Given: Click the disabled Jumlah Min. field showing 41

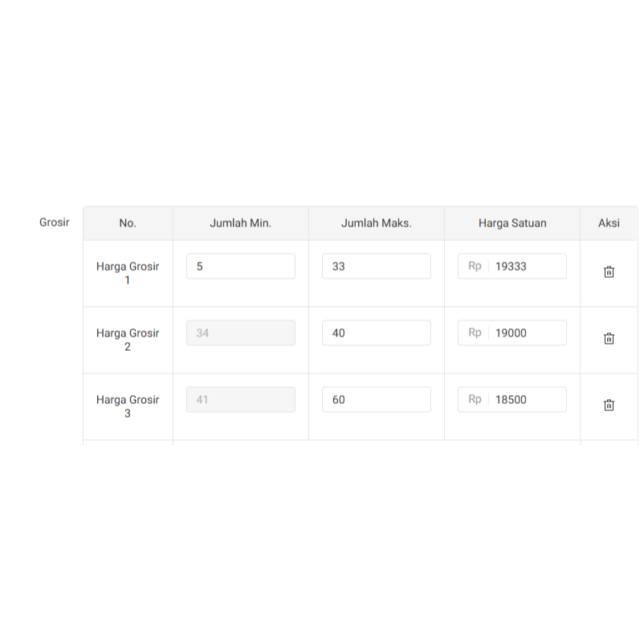Looking at the screenshot, I should point(240,400).
